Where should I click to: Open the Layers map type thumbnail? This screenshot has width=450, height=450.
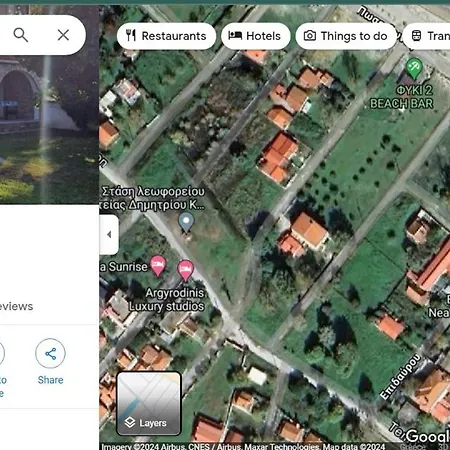(x=149, y=404)
